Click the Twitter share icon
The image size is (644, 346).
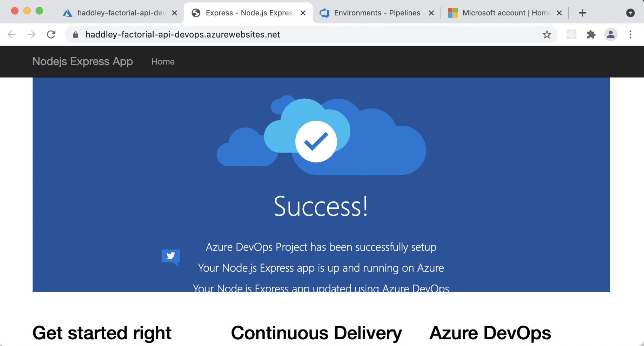click(171, 256)
